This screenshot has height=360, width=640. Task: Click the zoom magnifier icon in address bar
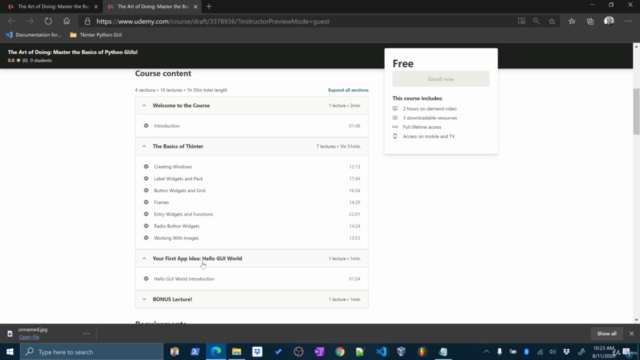coord(536,21)
